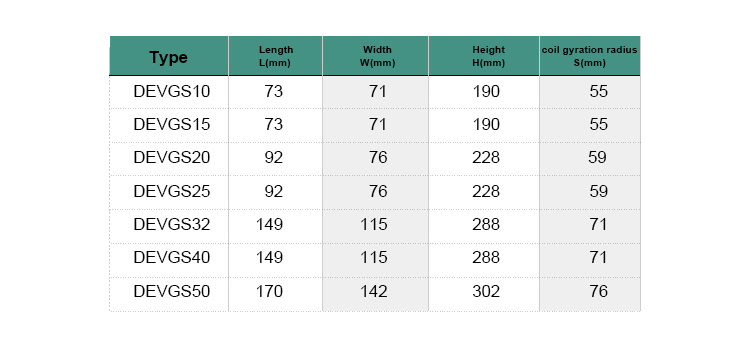
Task: Select width 115 in DEVGS32 row
Action: [x=374, y=224]
